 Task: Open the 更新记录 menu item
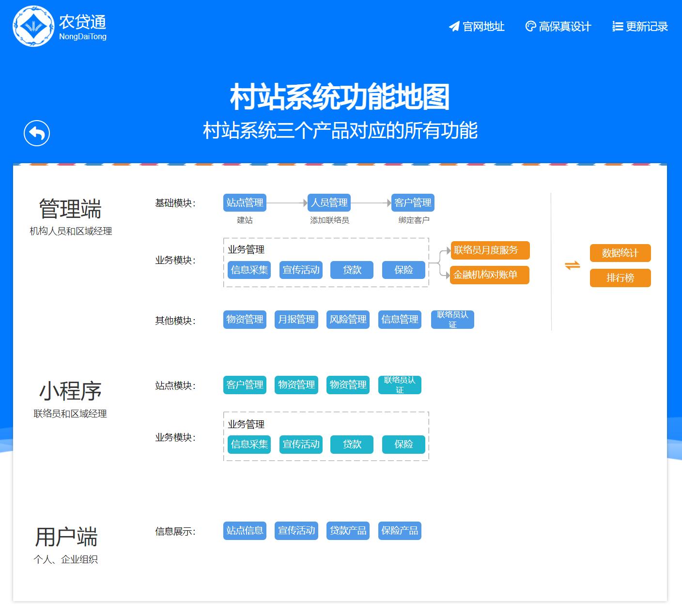pyautogui.click(x=647, y=27)
